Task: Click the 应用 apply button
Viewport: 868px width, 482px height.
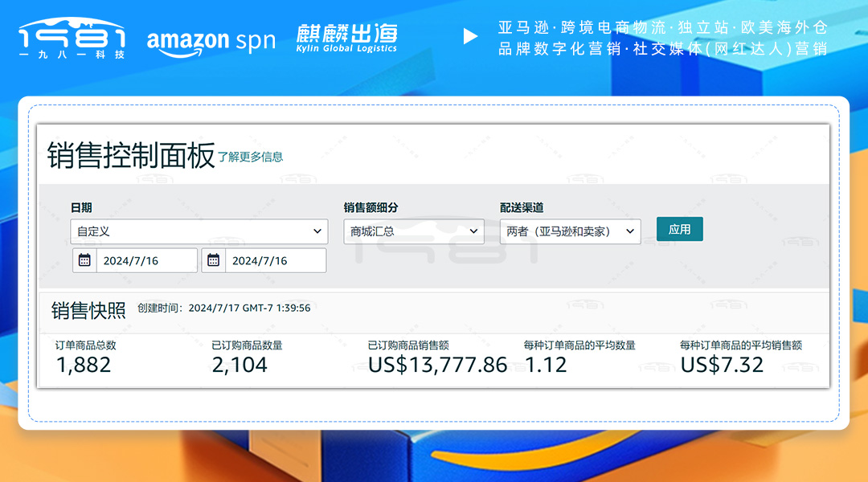Action: (x=680, y=229)
